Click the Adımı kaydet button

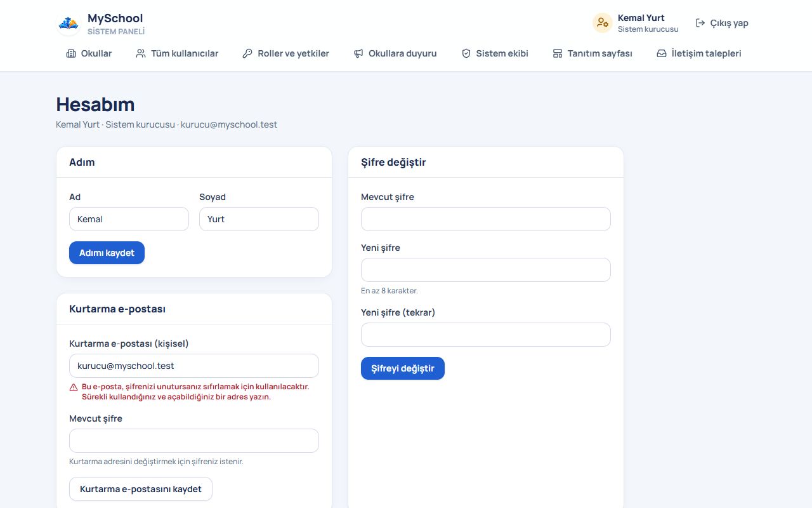pos(107,253)
